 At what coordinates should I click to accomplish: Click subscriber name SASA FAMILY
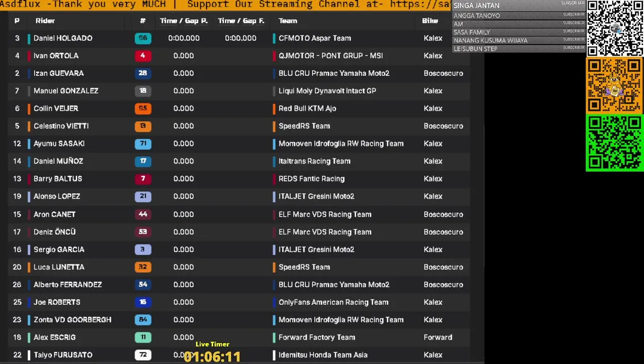tap(472, 32)
